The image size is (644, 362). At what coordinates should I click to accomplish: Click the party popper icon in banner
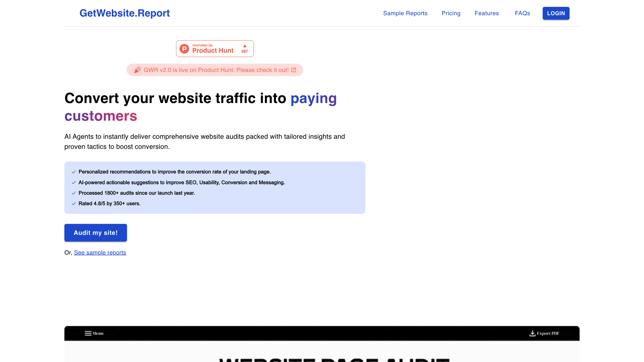138,70
